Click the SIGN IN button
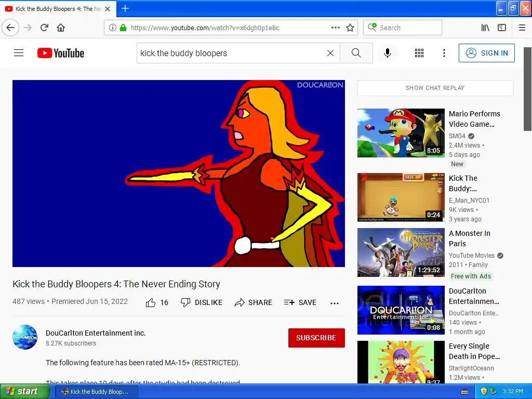This screenshot has height=399, width=532. click(x=486, y=53)
